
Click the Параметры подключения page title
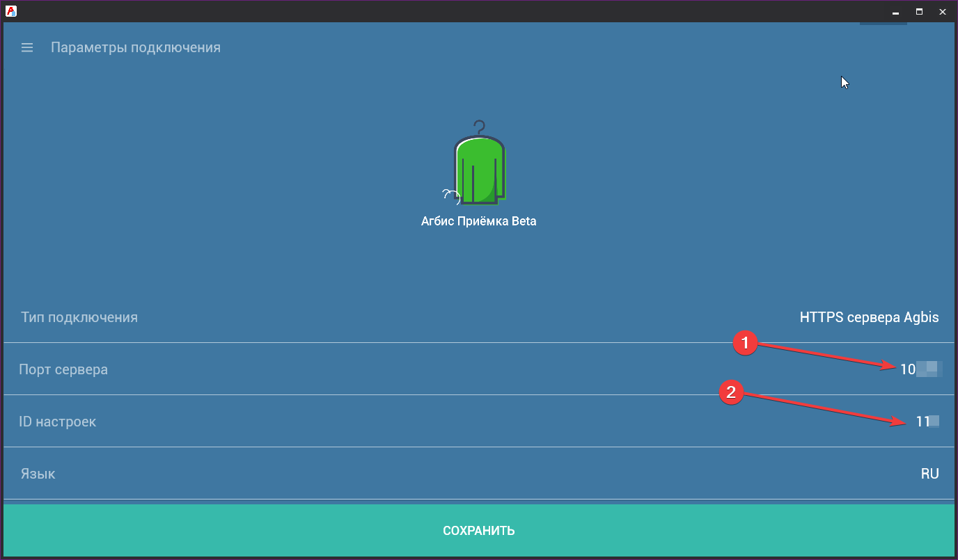136,48
